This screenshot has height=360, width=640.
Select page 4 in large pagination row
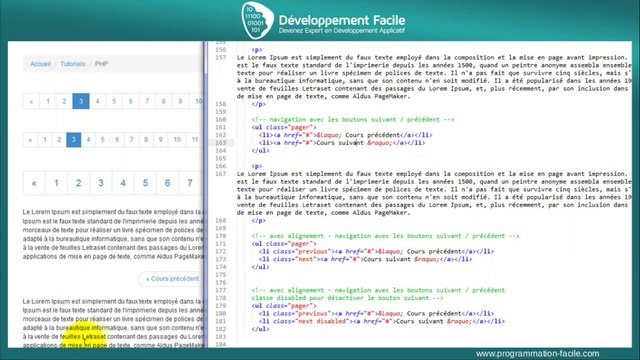(x=123, y=183)
